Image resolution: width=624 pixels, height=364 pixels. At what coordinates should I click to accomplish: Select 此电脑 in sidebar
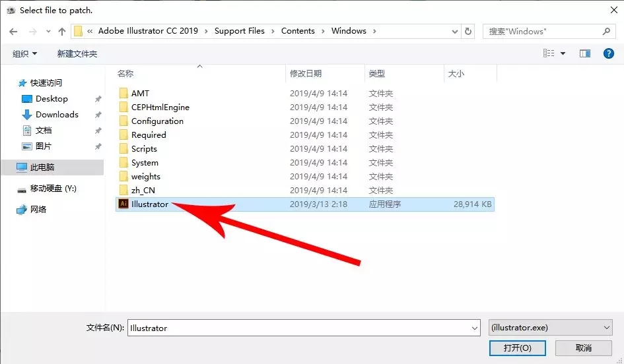(53, 167)
